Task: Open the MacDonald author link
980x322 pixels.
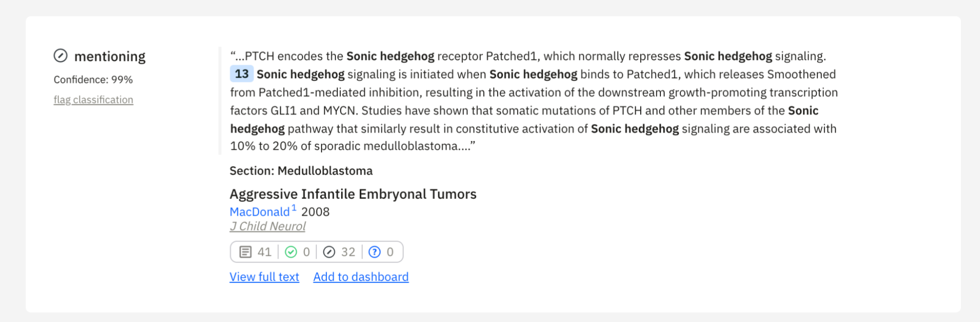Action: coord(258,211)
